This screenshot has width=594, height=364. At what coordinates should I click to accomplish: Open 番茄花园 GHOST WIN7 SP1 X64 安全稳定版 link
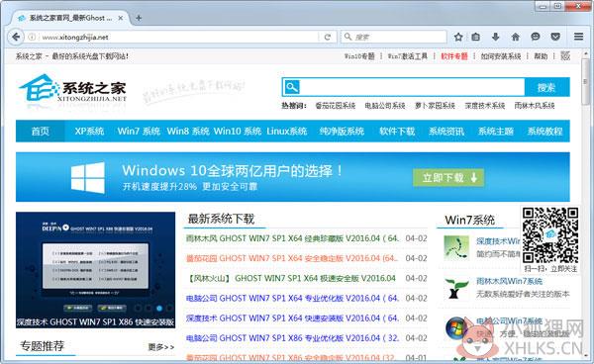pyautogui.click(x=292, y=258)
